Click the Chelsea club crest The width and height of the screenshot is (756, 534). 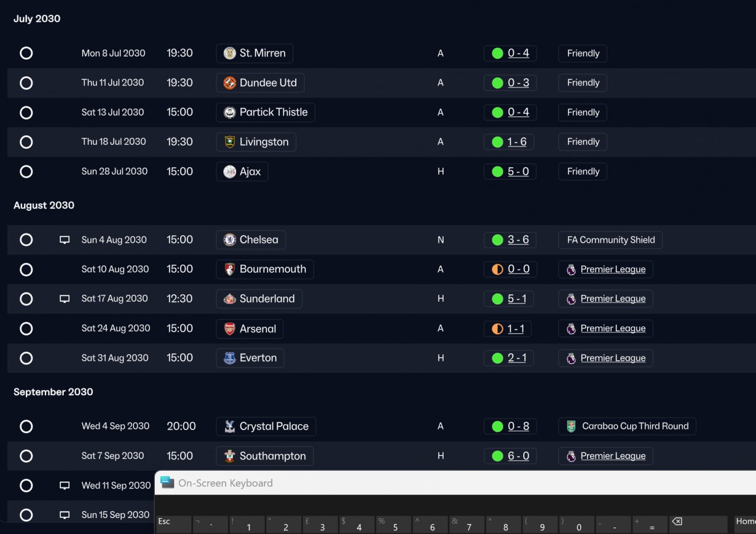coord(230,240)
